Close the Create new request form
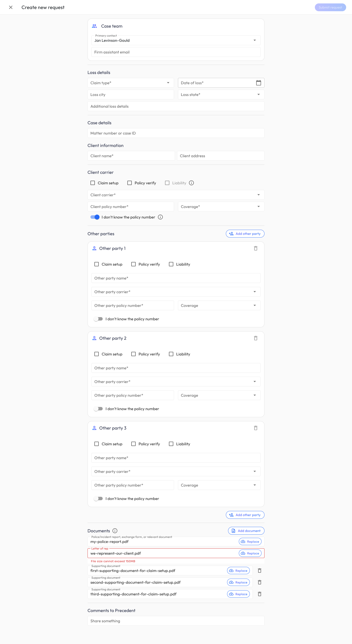This screenshot has height=644, width=352. point(11,8)
